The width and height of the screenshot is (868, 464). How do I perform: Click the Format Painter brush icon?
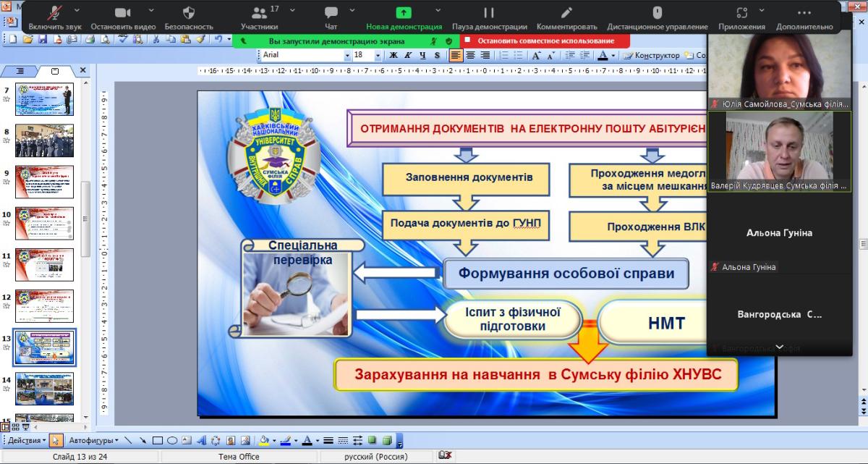200,39
